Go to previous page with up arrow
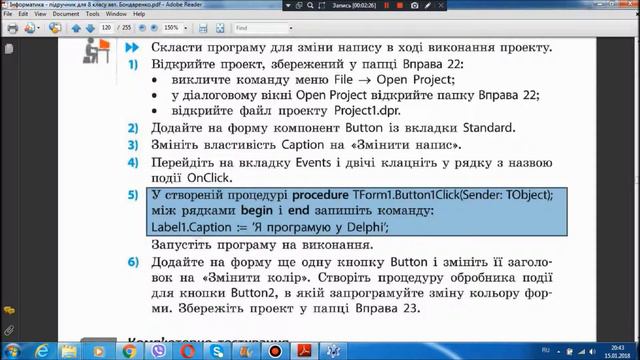This screenshot has width=640, height=360. coord(76,28)
